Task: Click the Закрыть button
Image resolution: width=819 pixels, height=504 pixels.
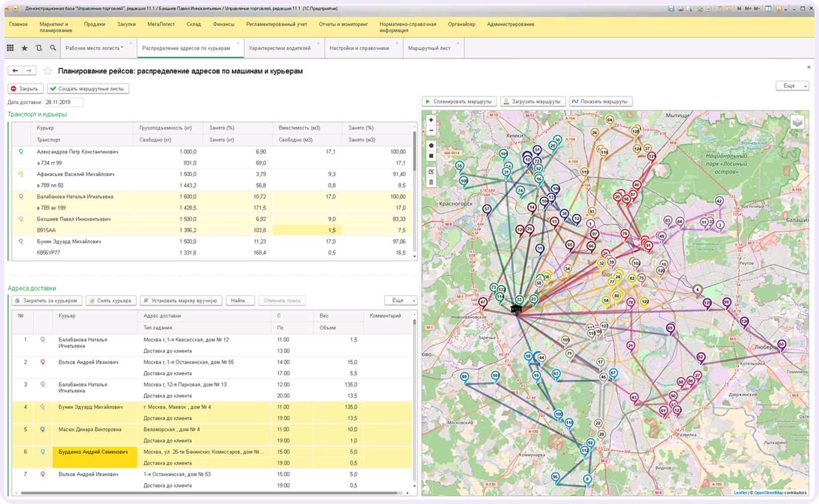Action: coord(25,89)
